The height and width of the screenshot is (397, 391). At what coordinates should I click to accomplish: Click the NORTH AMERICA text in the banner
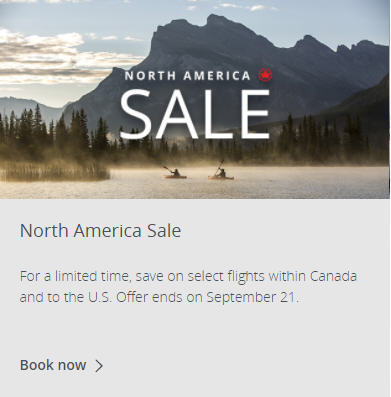(x=188, y=76)
